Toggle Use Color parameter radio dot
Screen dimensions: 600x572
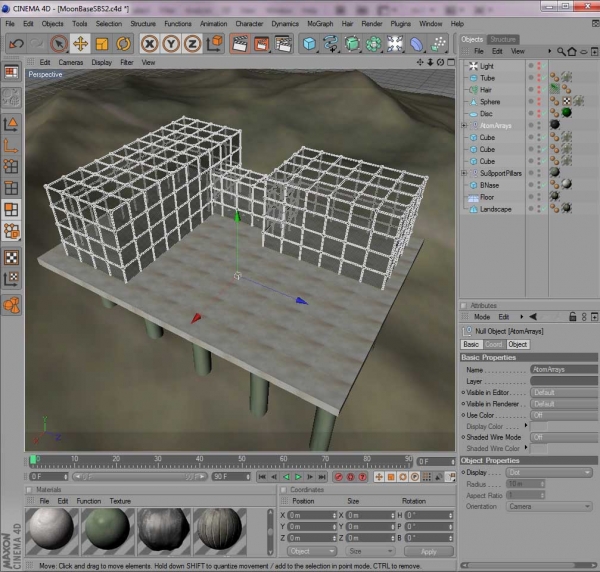pos(463,415)
